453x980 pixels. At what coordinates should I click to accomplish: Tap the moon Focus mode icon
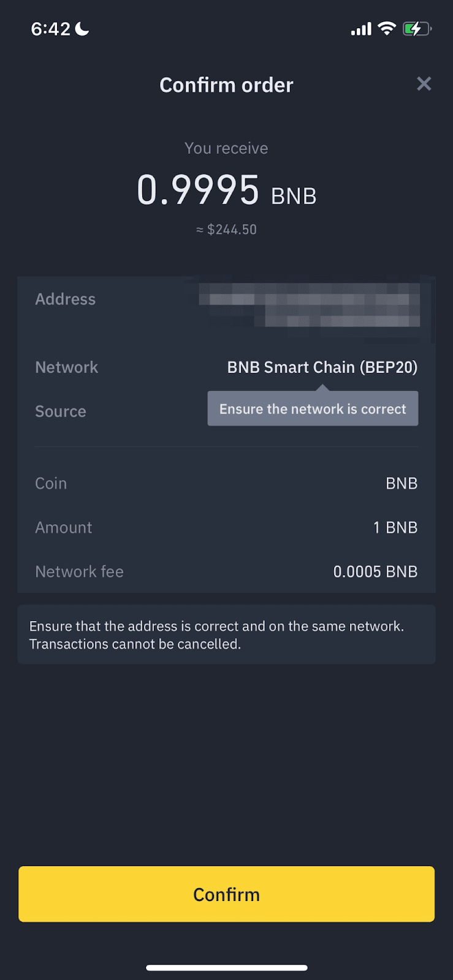click(x=82, y=28)
